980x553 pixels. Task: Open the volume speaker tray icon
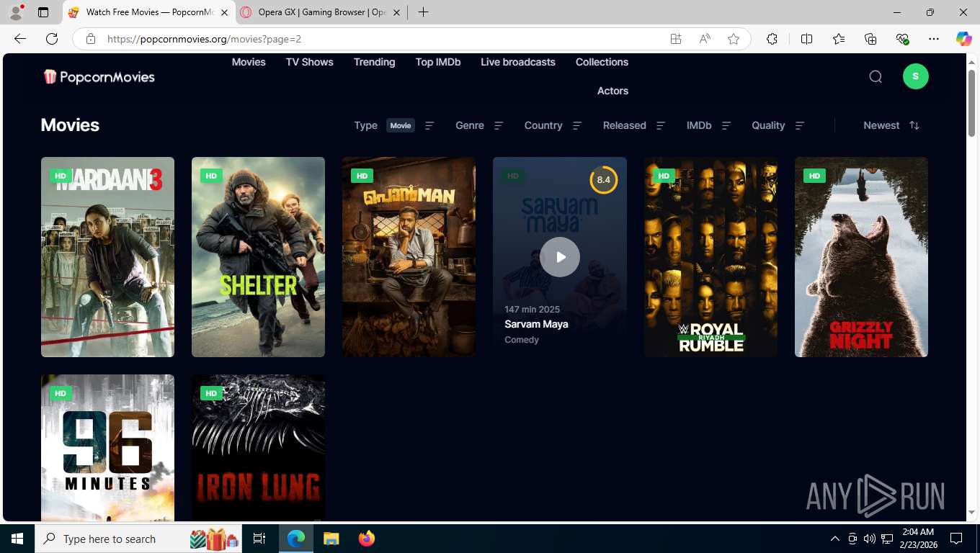pos(870,539)
